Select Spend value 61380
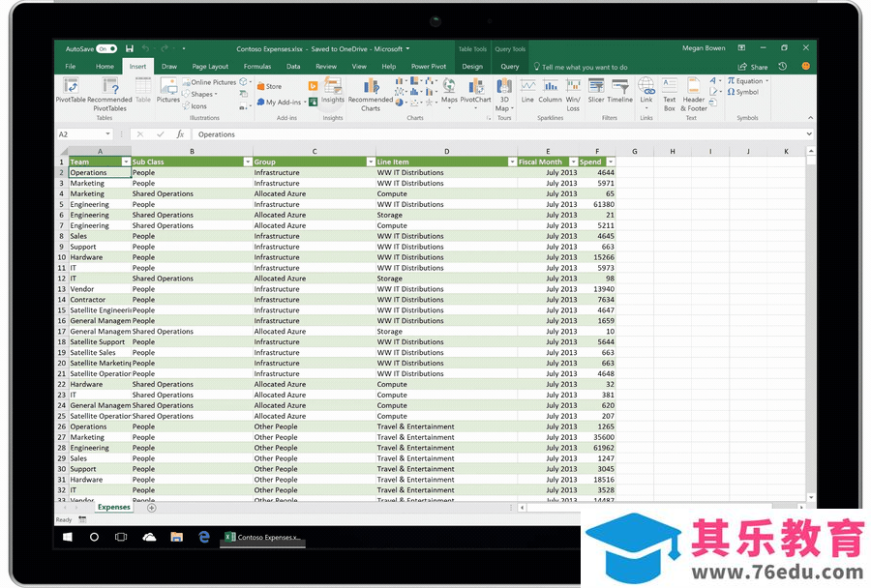Screen dimensions: 871x588 click(x=597, y=204)
